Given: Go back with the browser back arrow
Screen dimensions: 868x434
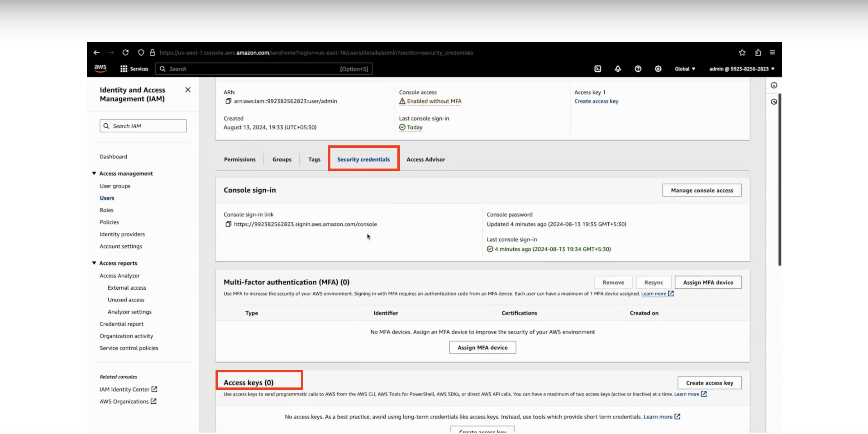Looking at the screenshot, I should point(97,52).
